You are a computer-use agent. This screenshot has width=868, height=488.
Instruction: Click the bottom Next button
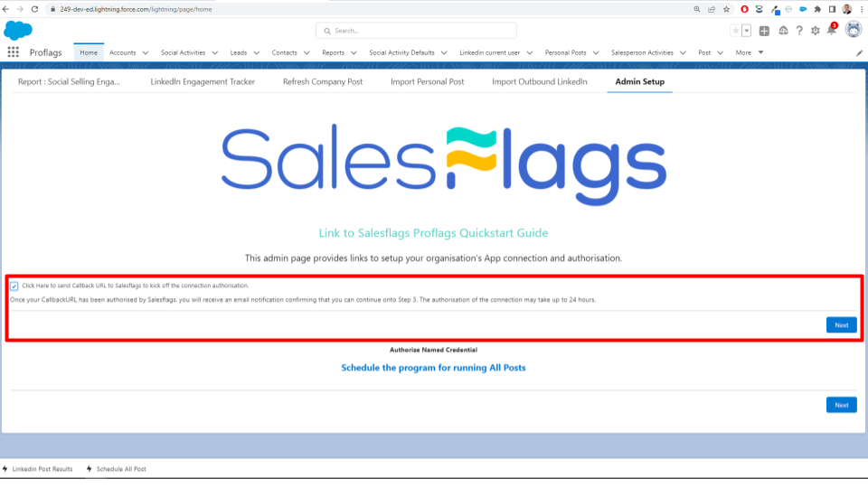tap(842, 405)
